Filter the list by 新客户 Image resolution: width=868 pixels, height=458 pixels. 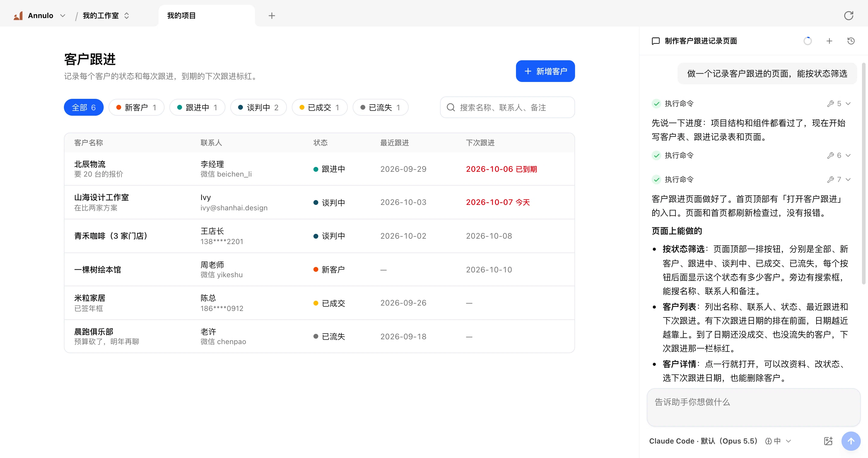point(136,108)
